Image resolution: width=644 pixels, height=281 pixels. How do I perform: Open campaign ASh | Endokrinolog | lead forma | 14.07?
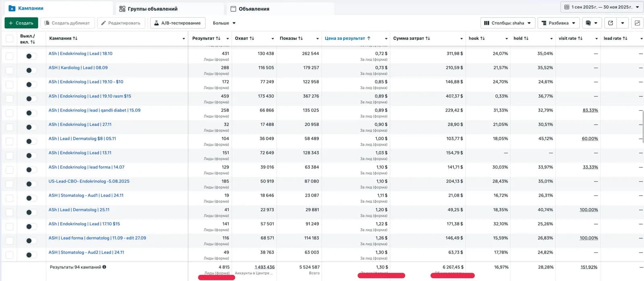(x=87, y=167)
